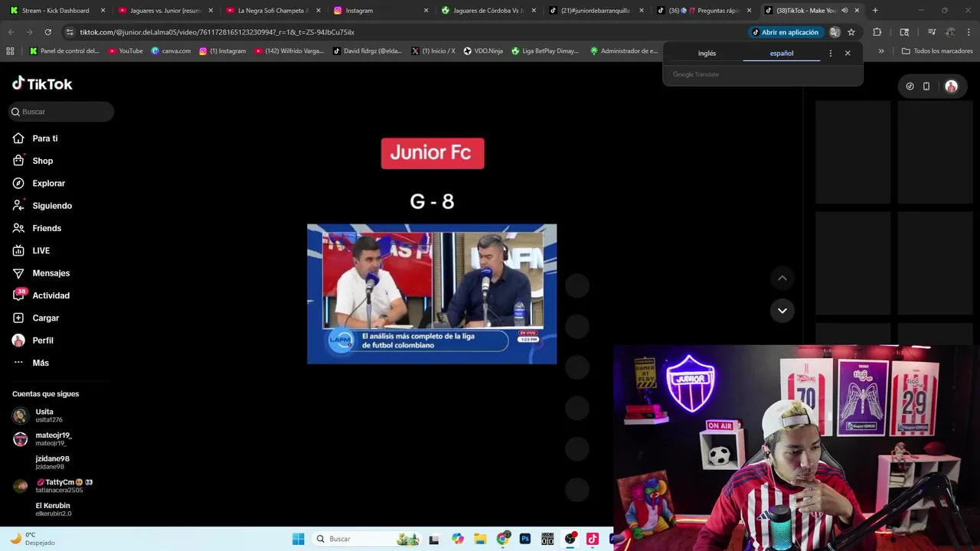Close the Google Translate popup
The width and height of the screenshot is (980, 551).
pyautogui.click(x=848, y=54)
